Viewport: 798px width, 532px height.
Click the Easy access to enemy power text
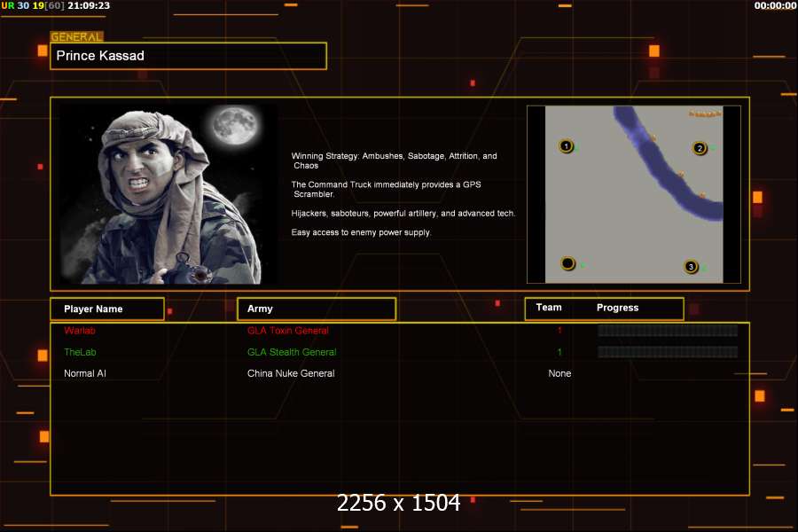pyautogui.click(x=361, y=232)
